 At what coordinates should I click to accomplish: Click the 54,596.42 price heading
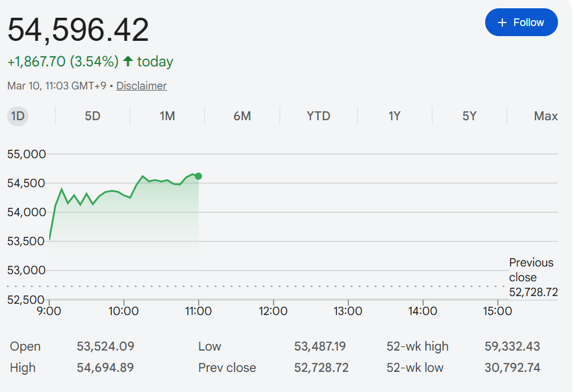tap(78, 30)
